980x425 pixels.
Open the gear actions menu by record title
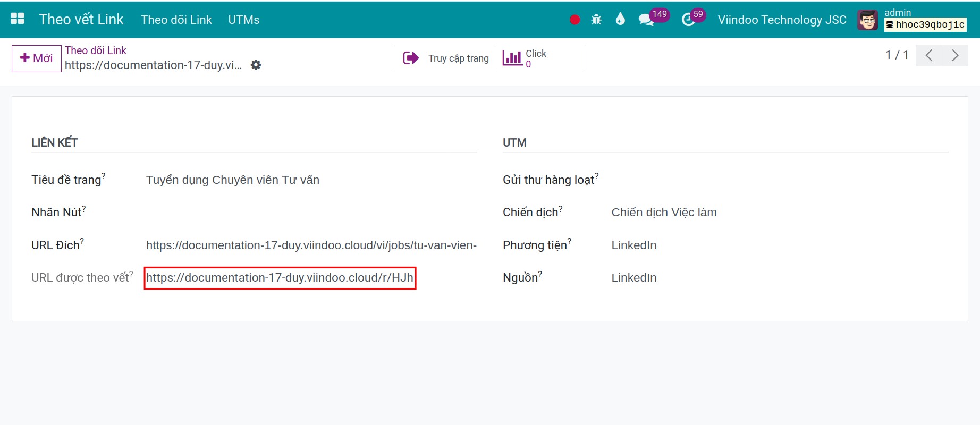point(256,65)
